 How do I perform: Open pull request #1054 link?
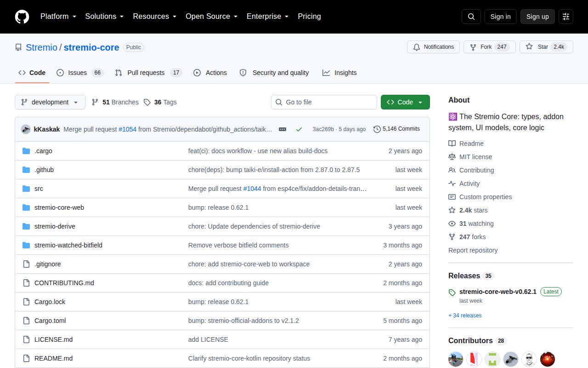coord(127,129)
